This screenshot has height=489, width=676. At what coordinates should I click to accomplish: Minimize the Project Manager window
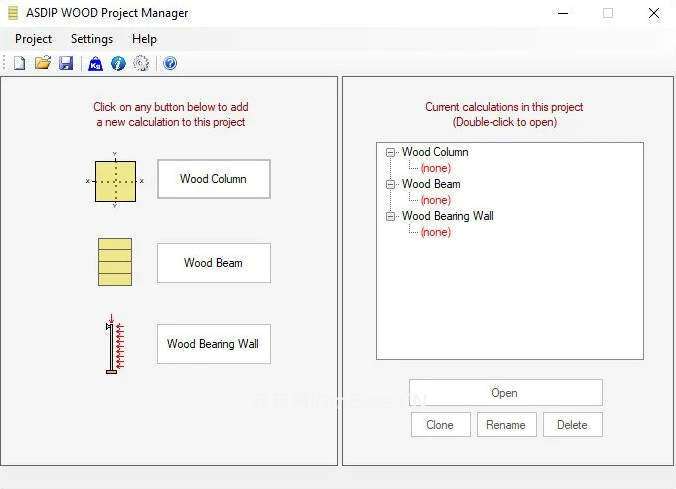pos(563,13)
